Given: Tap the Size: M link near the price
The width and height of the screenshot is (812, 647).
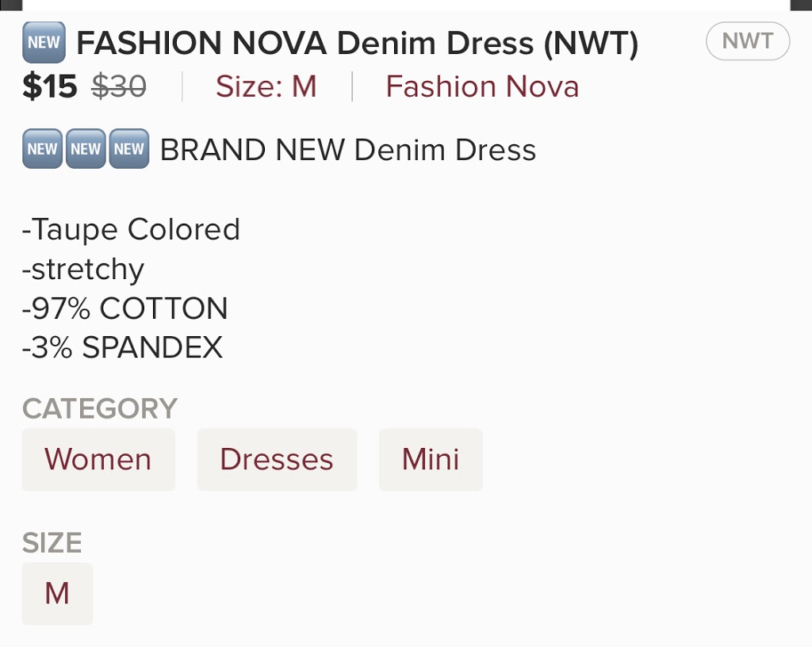Looking at the screenshot, I should click(266, 86).
